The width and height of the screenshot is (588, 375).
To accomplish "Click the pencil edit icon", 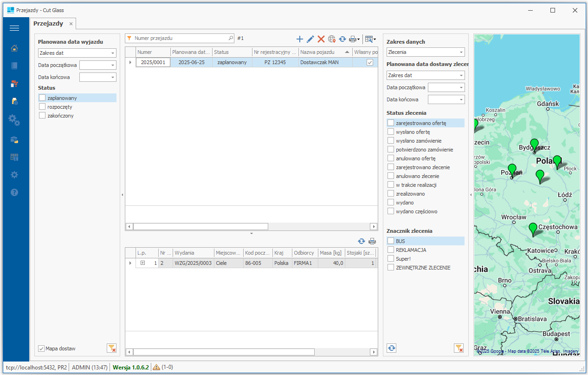I will pyautogui.click(x=310, y=39).
